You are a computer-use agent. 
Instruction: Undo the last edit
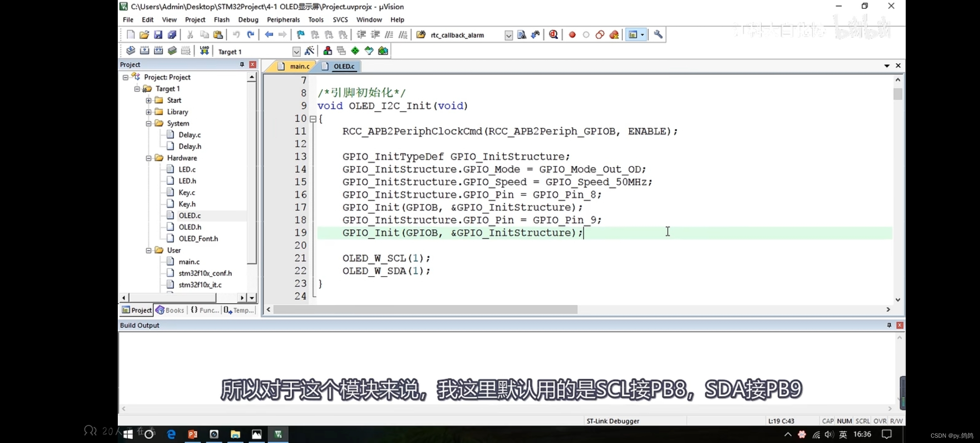pos(236,35)
